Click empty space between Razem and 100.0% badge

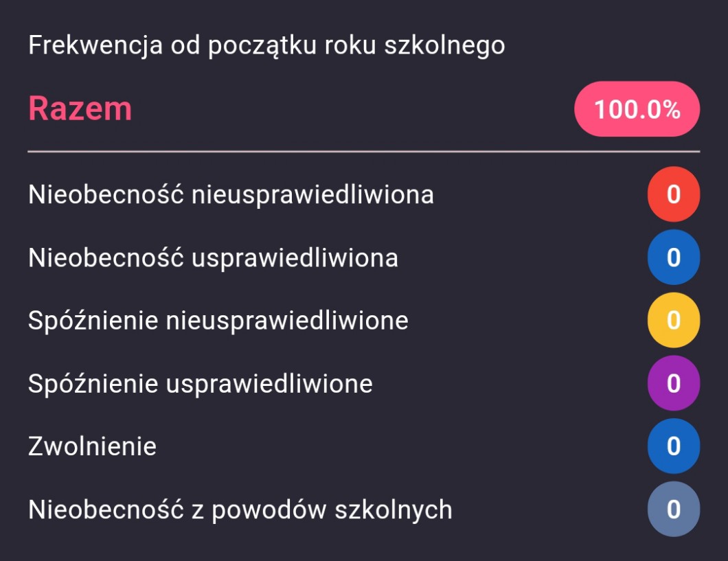click(350, 109)
